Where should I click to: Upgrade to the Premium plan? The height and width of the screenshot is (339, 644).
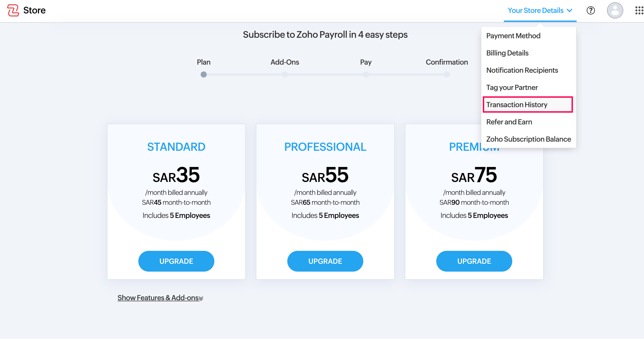[474, 261]
